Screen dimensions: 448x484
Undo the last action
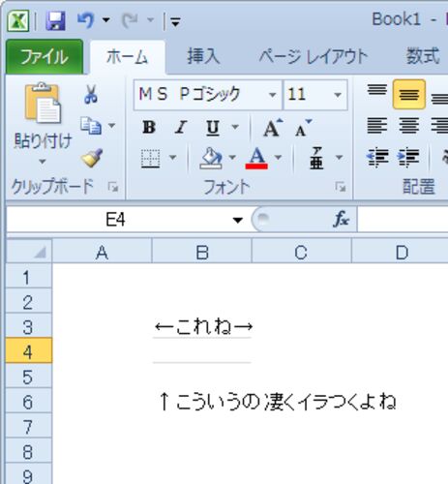[x=85, y=20]
